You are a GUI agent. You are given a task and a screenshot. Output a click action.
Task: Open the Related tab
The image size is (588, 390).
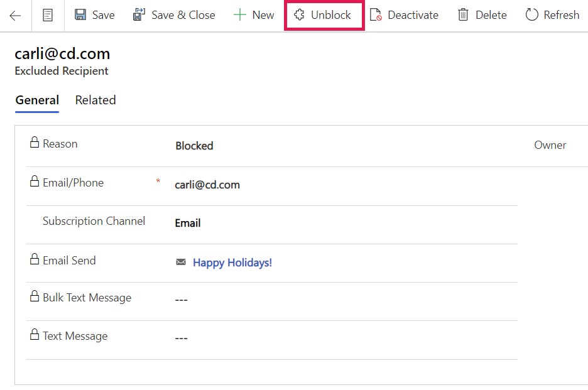pos(95,100)
